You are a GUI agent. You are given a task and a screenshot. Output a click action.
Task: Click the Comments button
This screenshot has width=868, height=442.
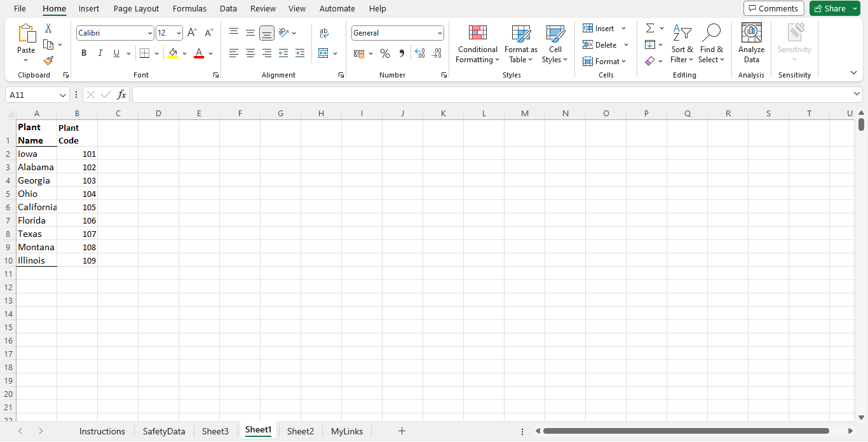[773, 8]
